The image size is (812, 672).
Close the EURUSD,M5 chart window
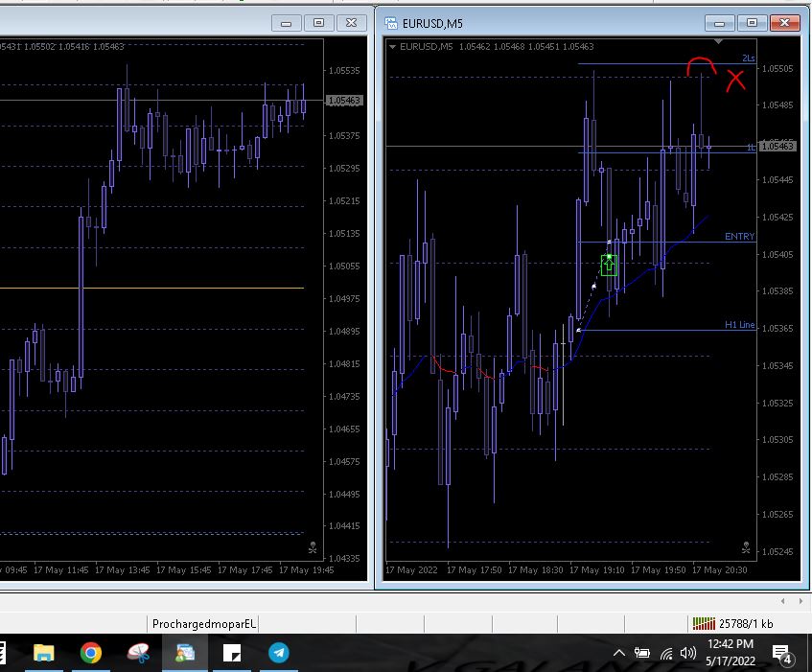click(785, 23)
